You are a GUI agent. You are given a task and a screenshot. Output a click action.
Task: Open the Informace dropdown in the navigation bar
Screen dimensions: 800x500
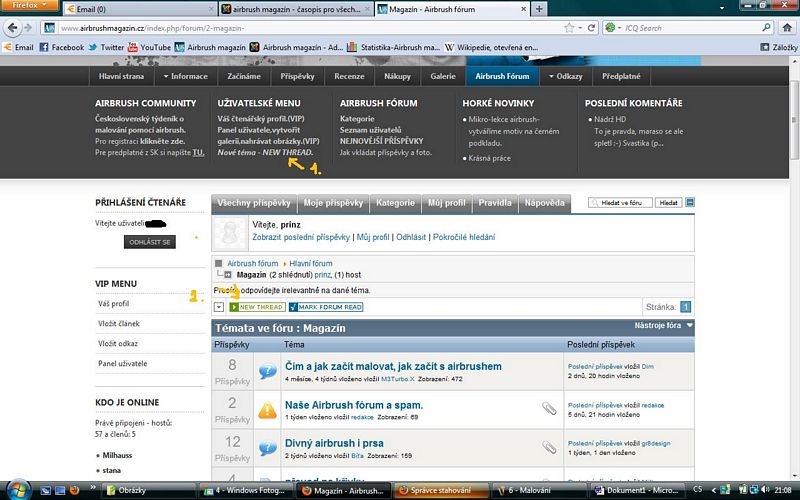184,76
